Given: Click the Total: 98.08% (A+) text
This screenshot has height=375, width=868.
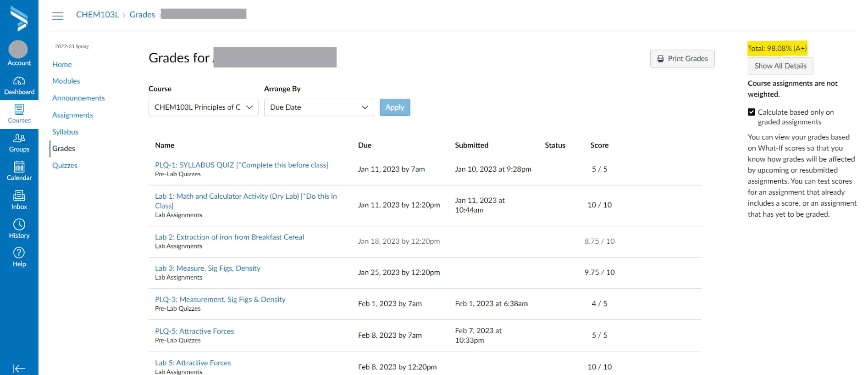Looking at the screenshot, I should pyautogui.click(x=777, y=48).
